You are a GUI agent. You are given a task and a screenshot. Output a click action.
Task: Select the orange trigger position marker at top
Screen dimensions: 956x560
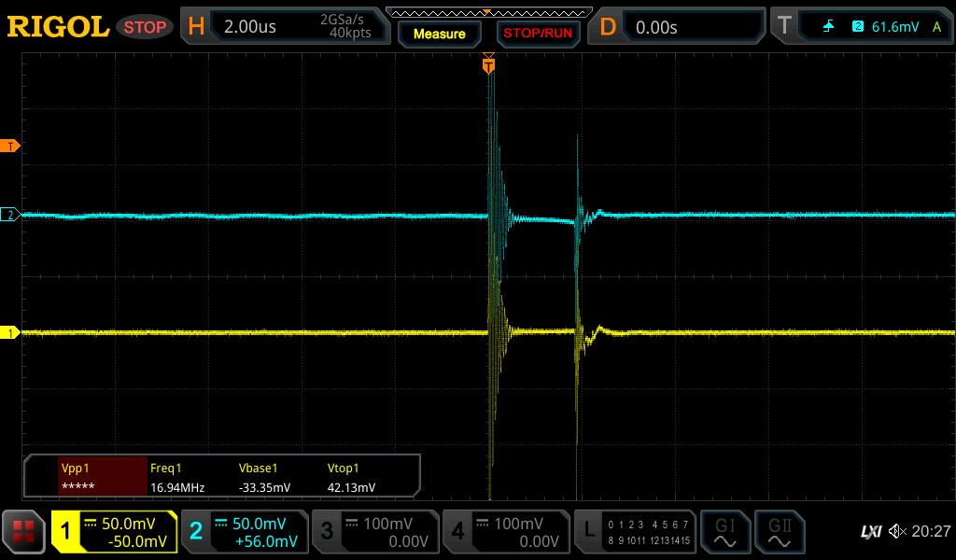click(x=488, y=65)
